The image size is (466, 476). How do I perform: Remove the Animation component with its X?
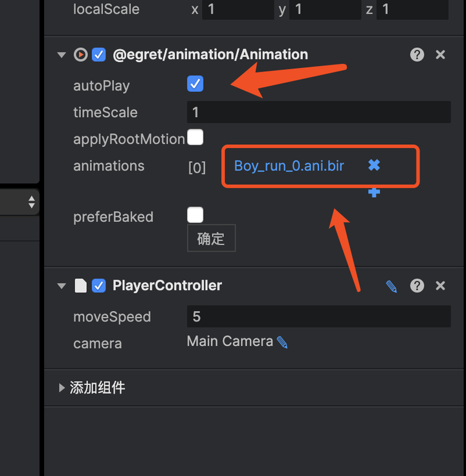[x=440, y=55]
